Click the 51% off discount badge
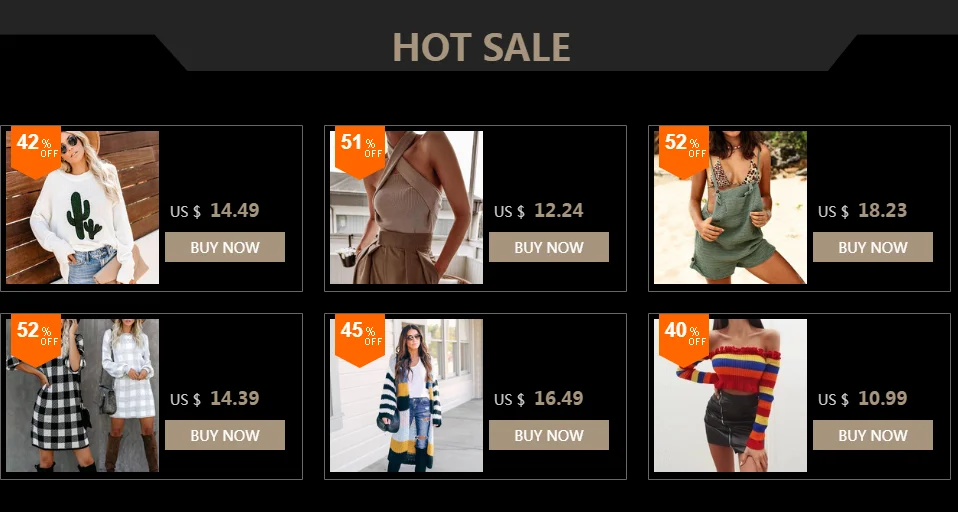Image resolution: width=958 pixels, height=512 pixels. (360, 150)
